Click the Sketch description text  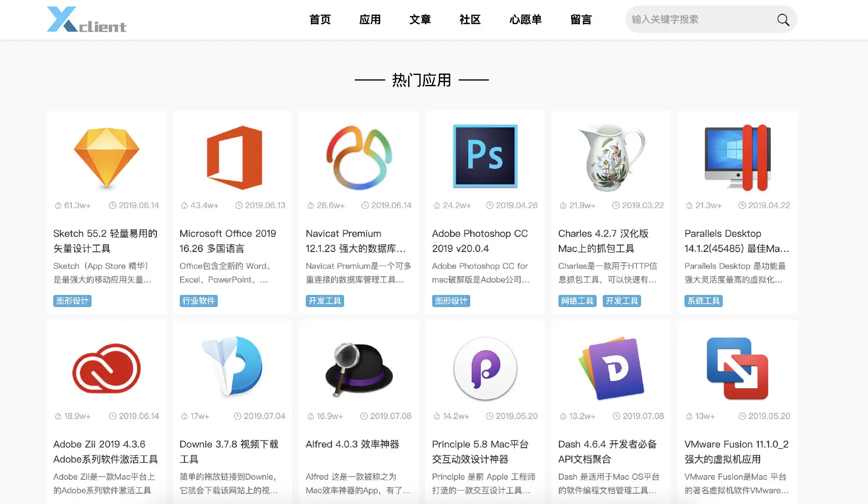pos(103,273)
